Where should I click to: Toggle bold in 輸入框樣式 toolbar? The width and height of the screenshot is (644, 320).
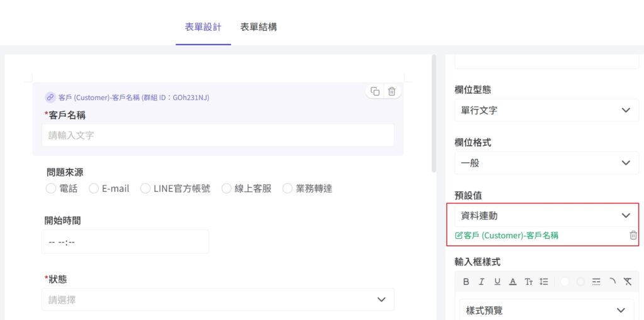coord(466,282)
